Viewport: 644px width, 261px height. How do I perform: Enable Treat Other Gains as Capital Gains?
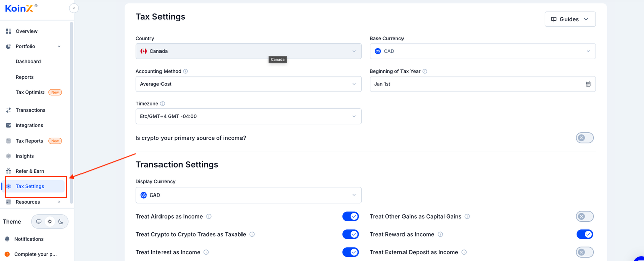584,217
